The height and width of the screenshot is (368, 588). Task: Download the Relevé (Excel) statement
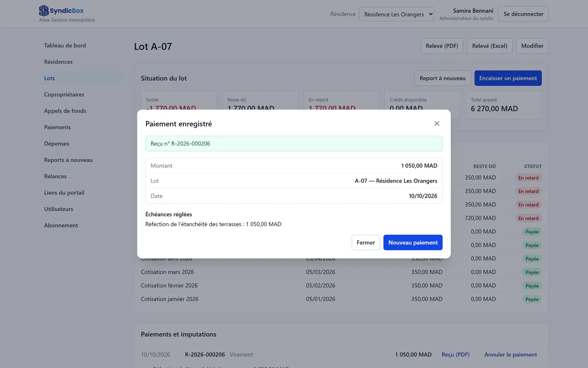[x=490, y=46]
